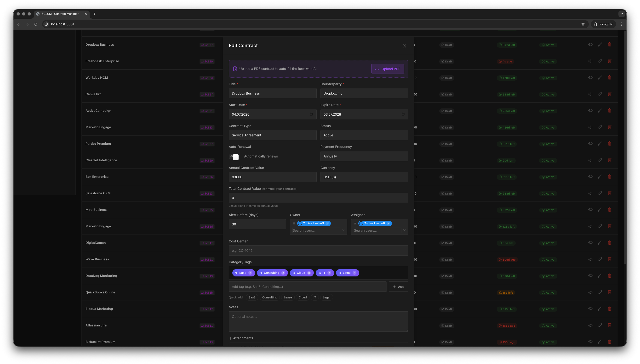Open the Start Date calendar picker
The width and height of the screenshot is (640, 364).
311,114
